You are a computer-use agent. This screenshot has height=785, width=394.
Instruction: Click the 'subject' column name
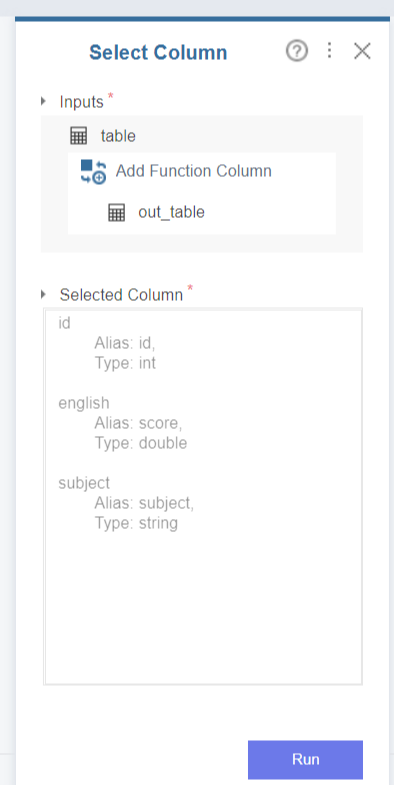tap(84, 483)
